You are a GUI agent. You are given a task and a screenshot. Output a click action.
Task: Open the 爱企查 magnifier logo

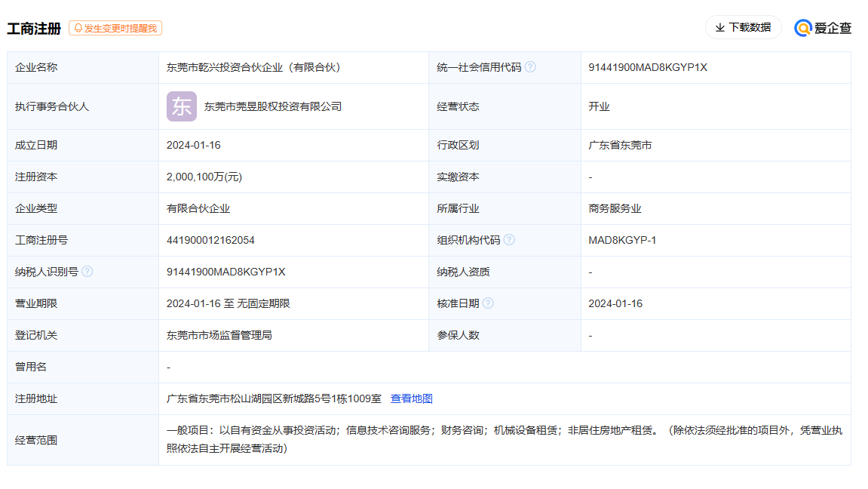802,28
